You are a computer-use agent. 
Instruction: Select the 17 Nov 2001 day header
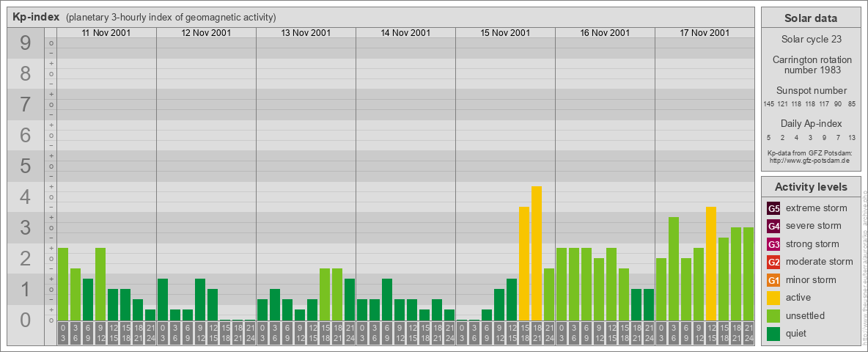704,33
